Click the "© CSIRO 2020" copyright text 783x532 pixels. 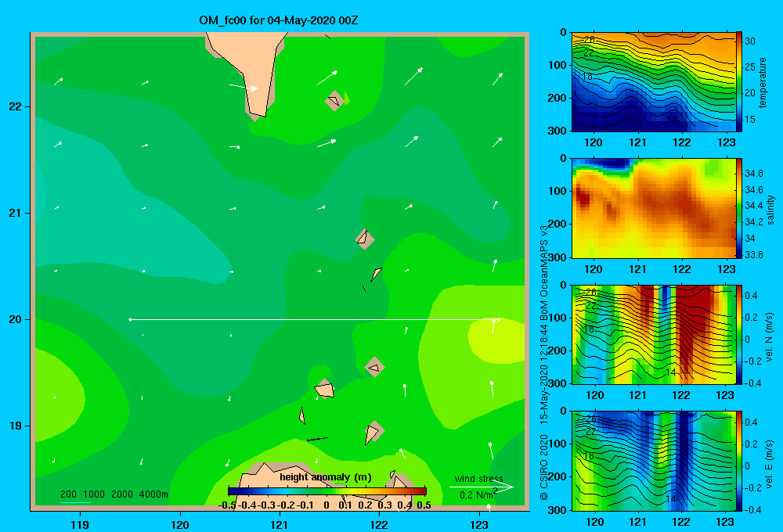click(x=544, y=466)
